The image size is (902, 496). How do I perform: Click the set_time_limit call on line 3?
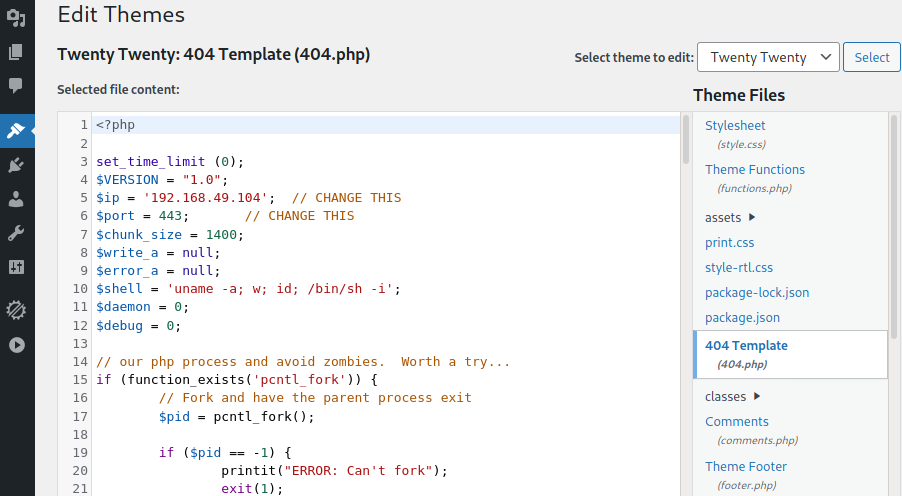pyautogui.click(x=151, y=162)
